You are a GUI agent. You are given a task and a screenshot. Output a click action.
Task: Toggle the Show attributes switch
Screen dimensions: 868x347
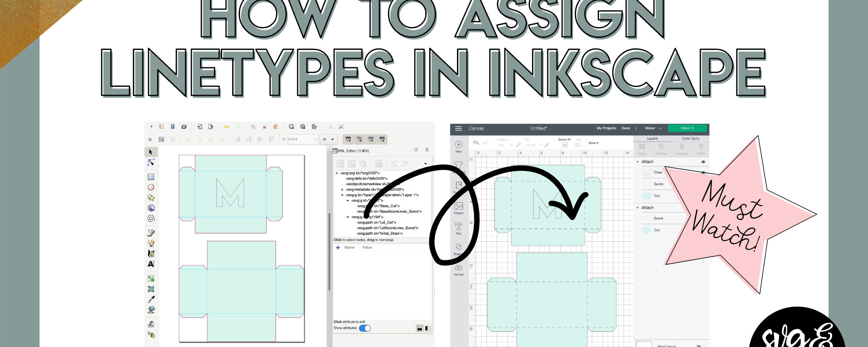coord(365,328)
